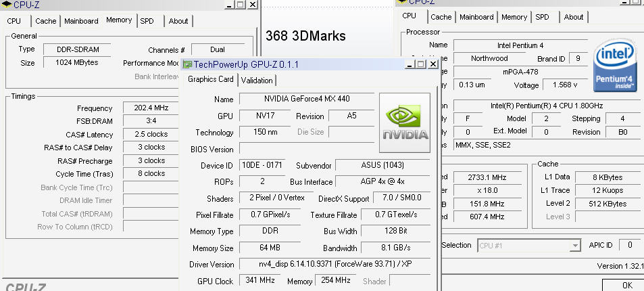
Task: Click the Revision field showing A5 in GPU-Z
Action: (x=351, y=116)
